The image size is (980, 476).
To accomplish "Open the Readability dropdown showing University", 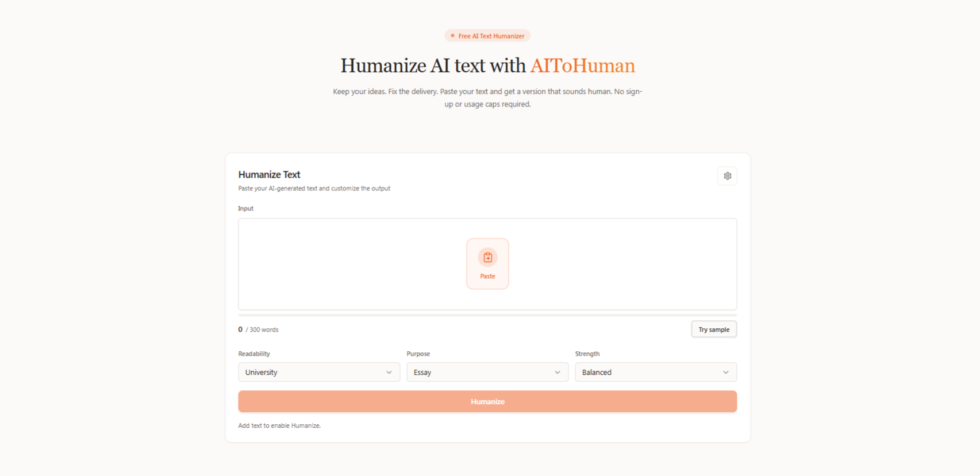I will (x=319, y=372).
